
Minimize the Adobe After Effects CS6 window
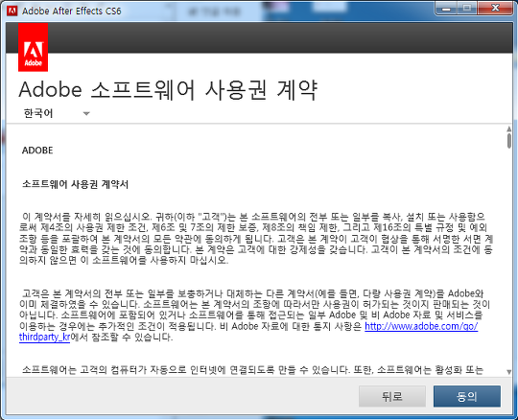[446, 9]
